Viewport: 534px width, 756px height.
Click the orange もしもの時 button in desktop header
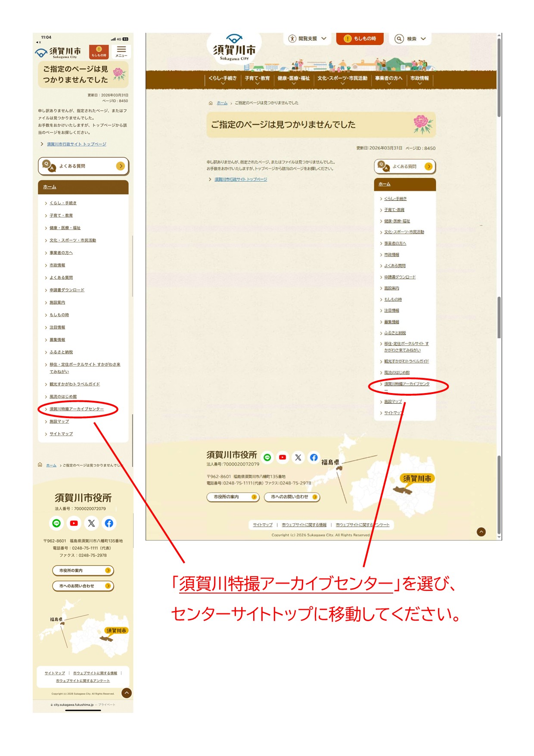(x=360, y=38)
